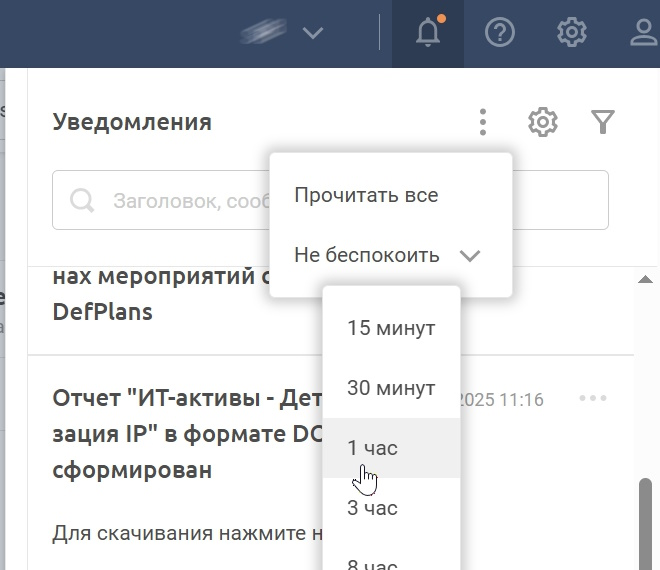This screenshot has width=660, height=570.
Task: Open settings gear in top bar
Action: coord(571,33)
